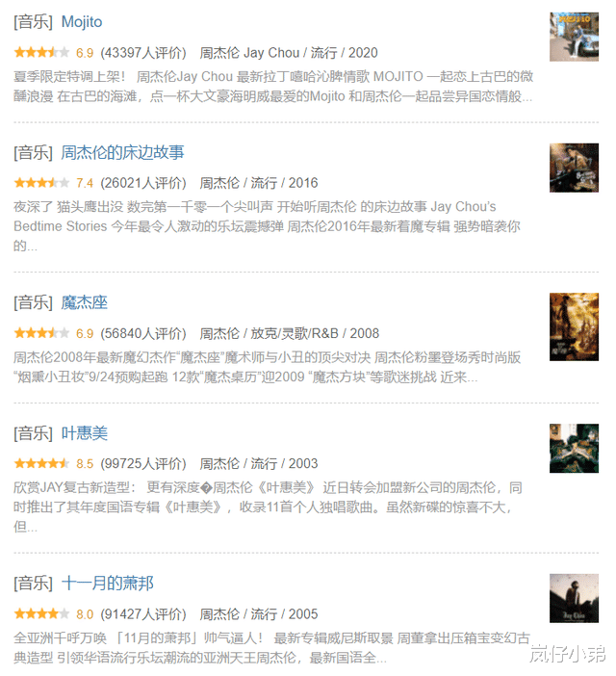This screenshot has width=616, height=676.
Task: Click the 8.5 rating score of 叶惠美
Action: click(x=85, y=464)
